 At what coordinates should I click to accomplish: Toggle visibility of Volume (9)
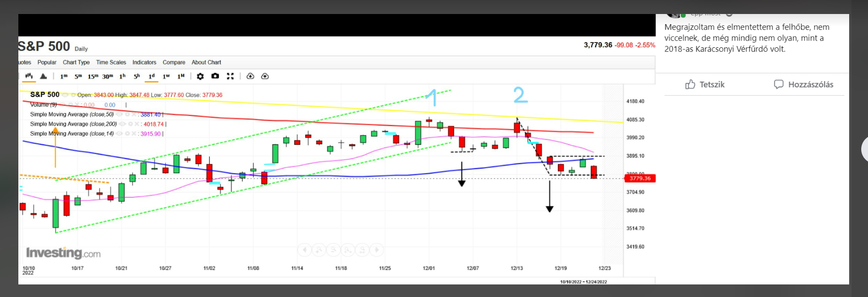coord(62,105)
